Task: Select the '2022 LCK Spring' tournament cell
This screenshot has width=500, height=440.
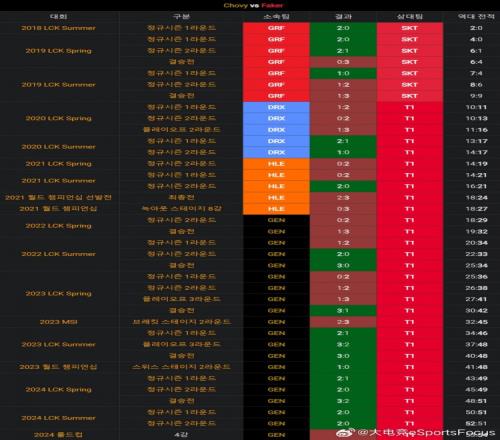Action: pyautogui.click(x=59, y=226)
